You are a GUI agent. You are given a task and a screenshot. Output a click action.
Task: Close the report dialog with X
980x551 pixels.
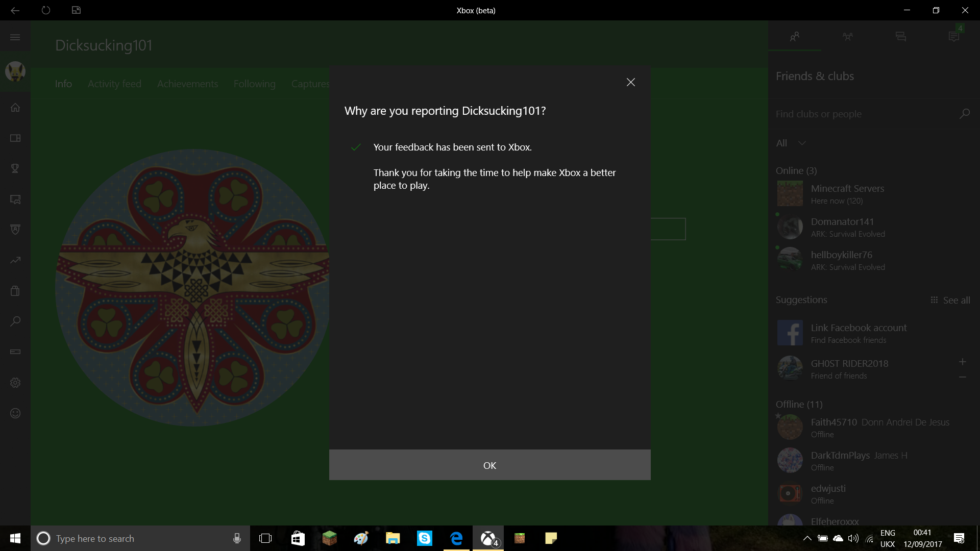point(631,82)
